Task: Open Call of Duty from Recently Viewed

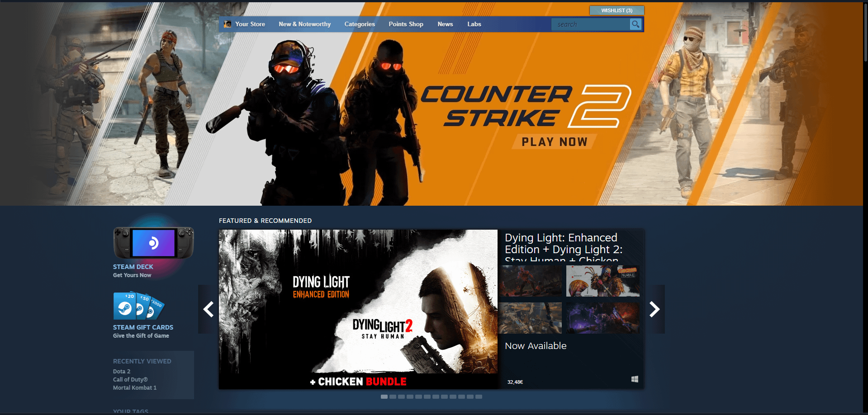Action: click(130, 379)
